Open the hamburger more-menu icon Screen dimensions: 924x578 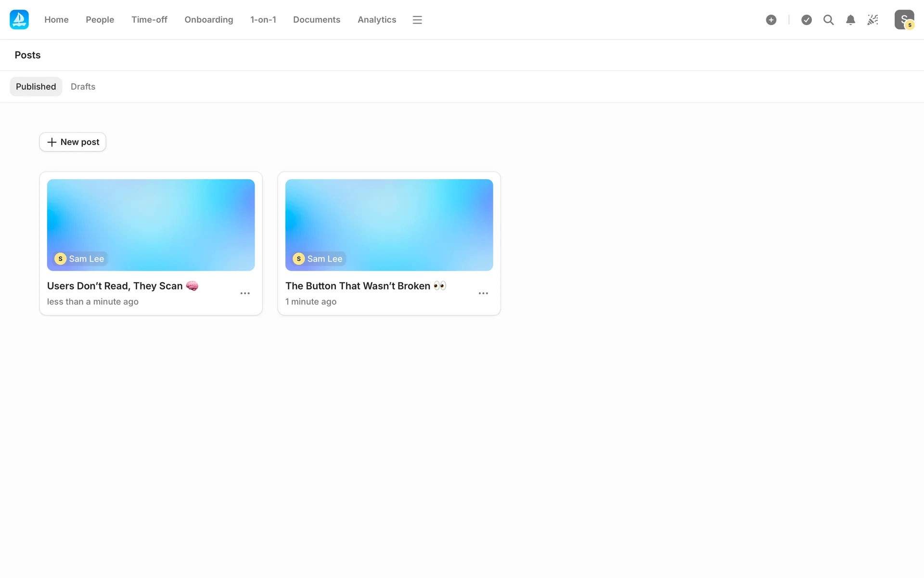coord(417,20)
